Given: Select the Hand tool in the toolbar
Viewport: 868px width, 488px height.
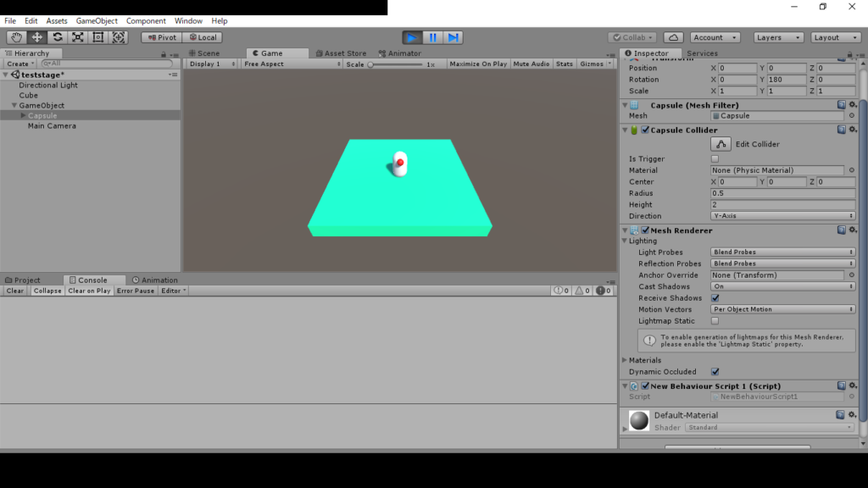Looking at the screenshot, I should (16, 37).
